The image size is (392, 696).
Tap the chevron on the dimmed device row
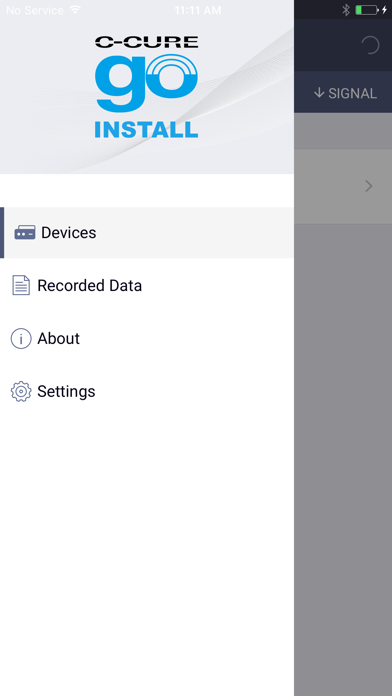coord(368,186)
